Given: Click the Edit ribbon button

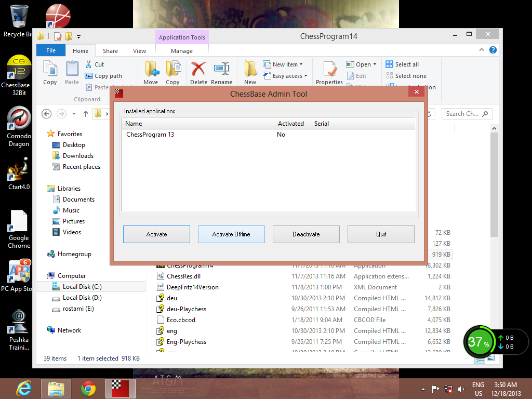Looking at the screenshot, I should pyautogui.click(x=356, y=76).
